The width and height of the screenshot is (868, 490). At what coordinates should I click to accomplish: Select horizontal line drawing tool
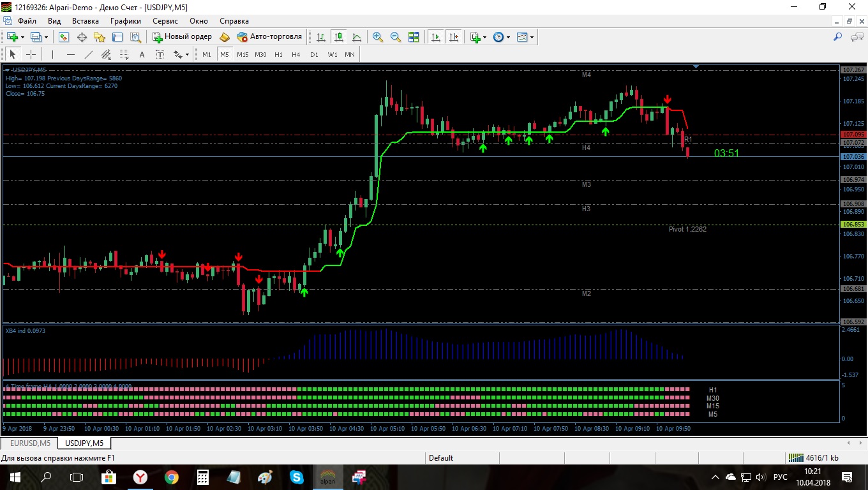click(71, 54)
